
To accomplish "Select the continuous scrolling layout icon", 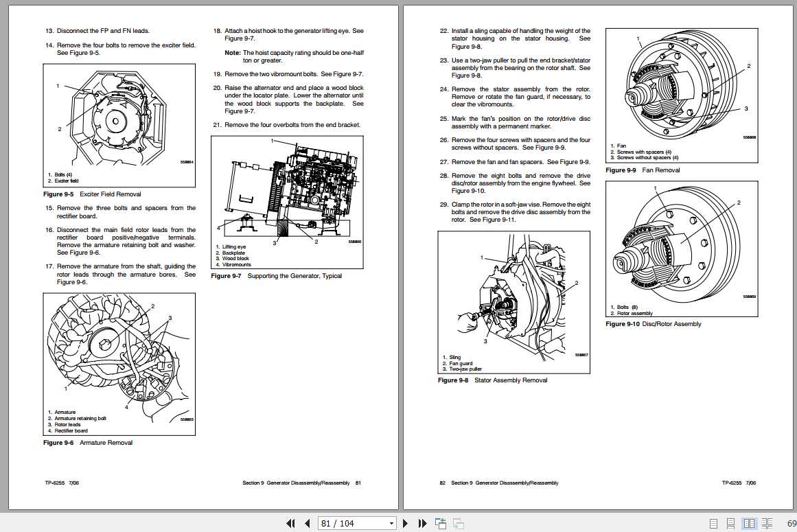I will (x=730, y=523).
